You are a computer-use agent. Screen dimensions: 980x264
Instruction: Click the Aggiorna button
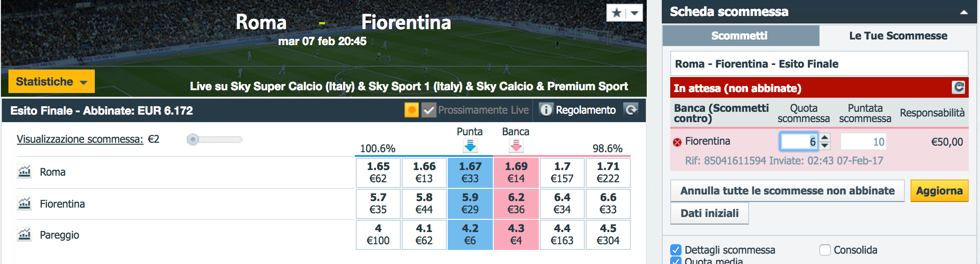point(939,191)
